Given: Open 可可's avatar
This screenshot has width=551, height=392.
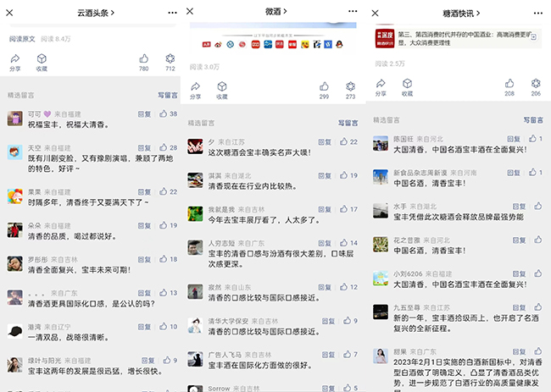Looking at the screenshot, I should click(14, 119).
